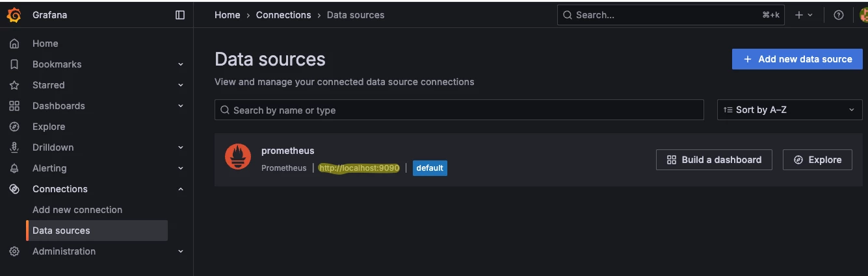Click the Prometheus flame logo

[x=238, y=157]
